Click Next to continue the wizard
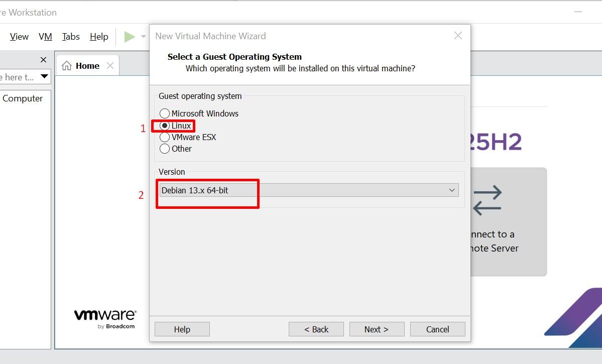 pyautogui.click(x=377, y=329)
